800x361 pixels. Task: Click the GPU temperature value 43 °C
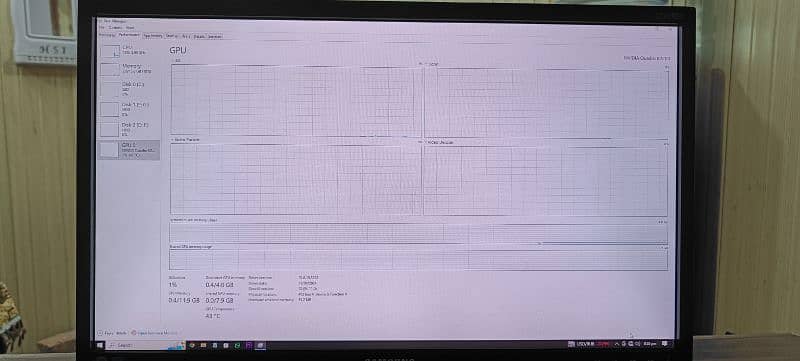pyautogui.click(x=213, y=316)
